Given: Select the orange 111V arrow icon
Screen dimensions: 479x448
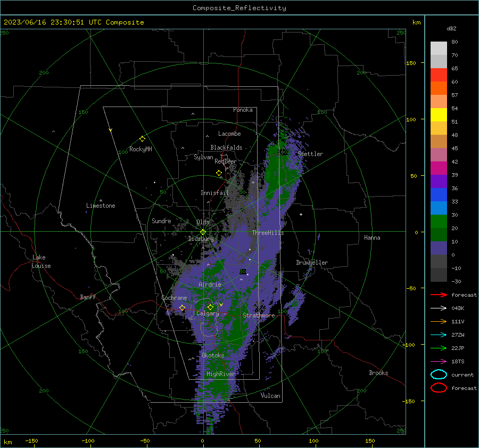Looking at the screenshot, I should [439, 321].
